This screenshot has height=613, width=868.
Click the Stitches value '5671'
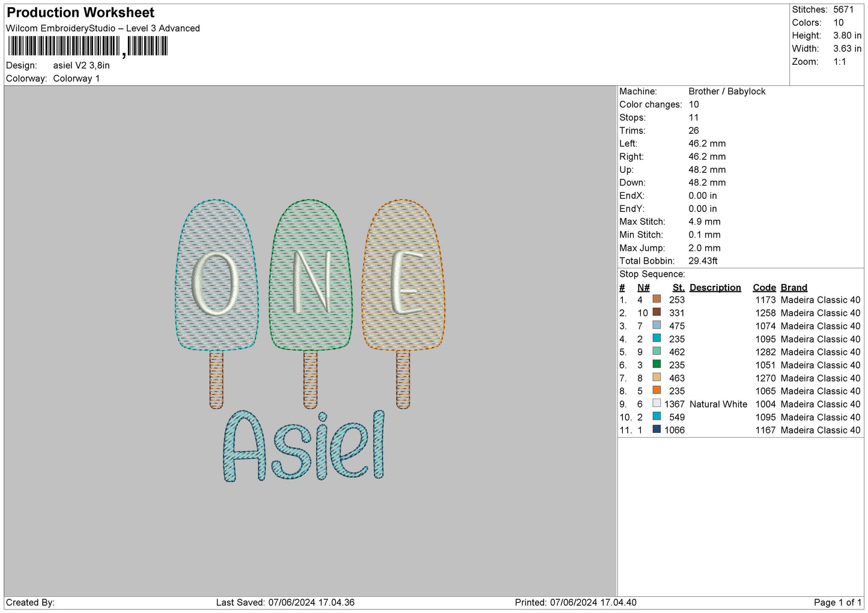(x=843, y=10)
